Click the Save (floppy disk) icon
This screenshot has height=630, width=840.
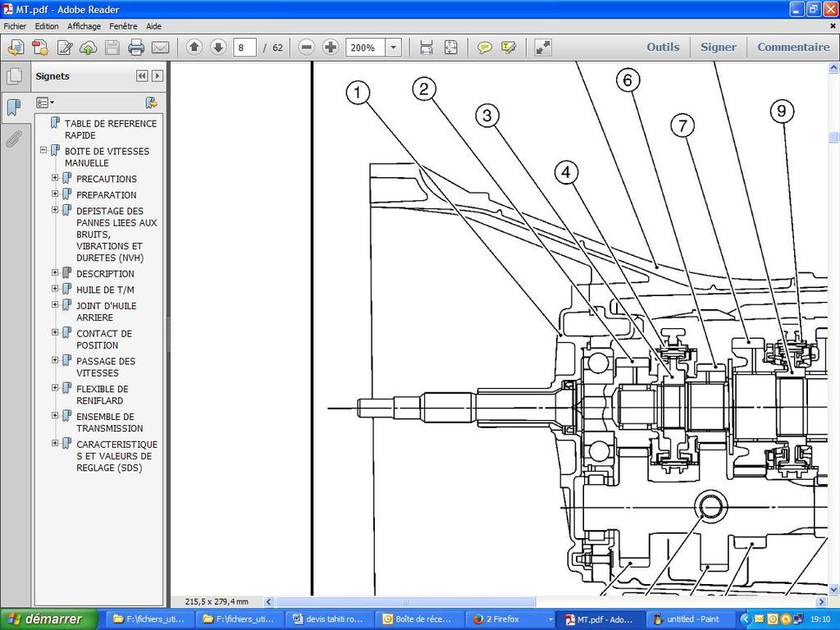tap(112, 48)
